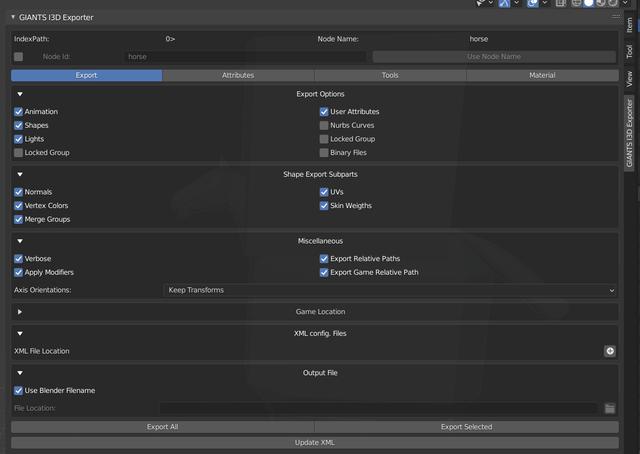The width and height of the screenshot is (640, 454).
Task: Collapse the XML config. Files section
Action: pos(20,333)
